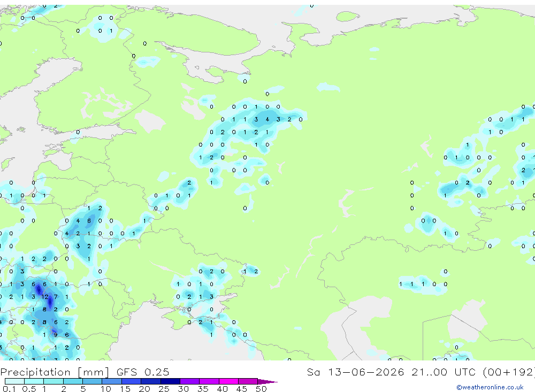Viewport: 535px width, 392px height.
Task: Click the 0.1–0.5 mm legend swatch
Action: 14,381
